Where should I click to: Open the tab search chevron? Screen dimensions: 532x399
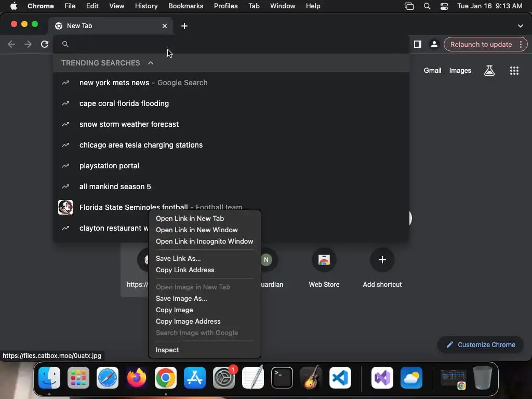(520, 26)
